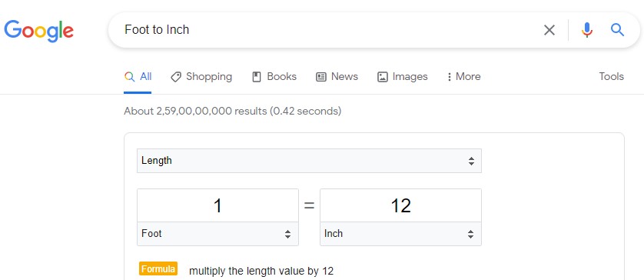This screenshot has width=644, height=280.
Task: Open the Foot unit dropdown
Action: (217, 234)
